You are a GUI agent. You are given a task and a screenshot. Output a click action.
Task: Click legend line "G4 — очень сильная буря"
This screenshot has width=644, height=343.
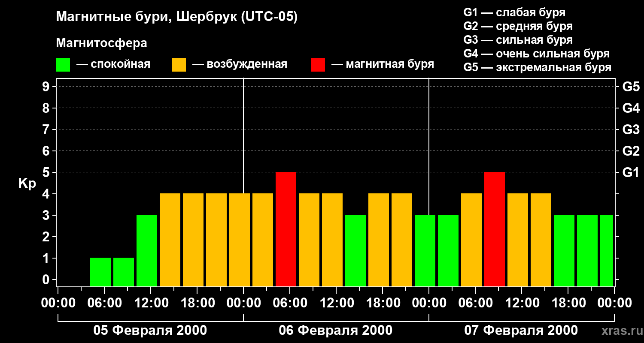[537, 54]
